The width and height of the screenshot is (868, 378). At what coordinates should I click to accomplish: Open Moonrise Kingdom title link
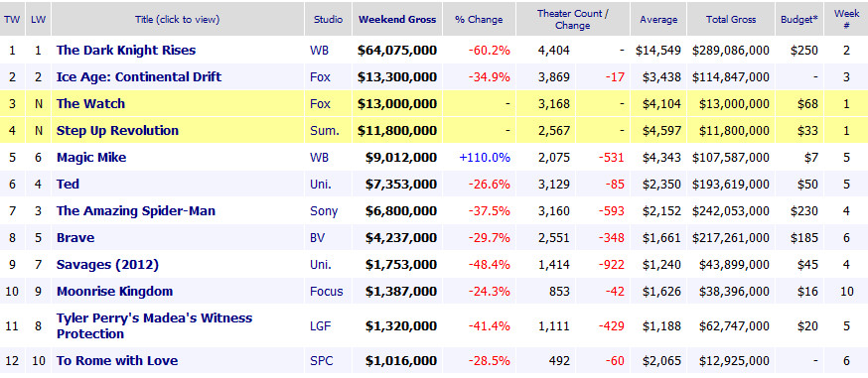click(114, 292)
